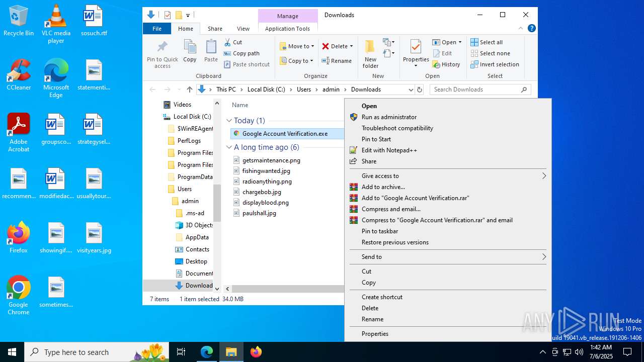Create a New folder from ribbon
644x362 pixels.
pyautogui.click(x=370, y=54)
